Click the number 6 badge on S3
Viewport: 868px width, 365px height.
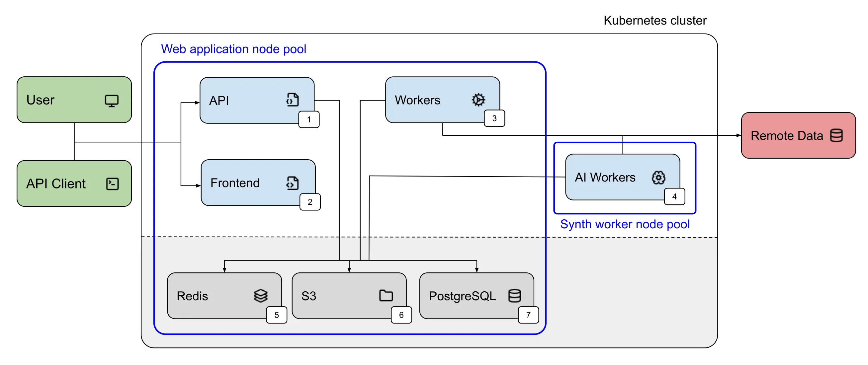pos(401,315)
